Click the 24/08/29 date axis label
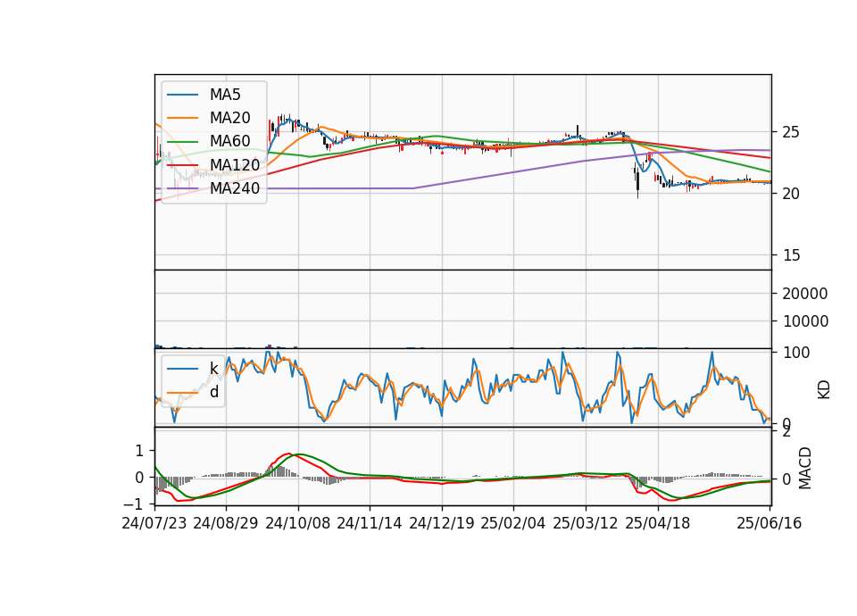Image resolution: width=857 pixels, height=616 pixels. pyautogui.click(x=226, y=523)
